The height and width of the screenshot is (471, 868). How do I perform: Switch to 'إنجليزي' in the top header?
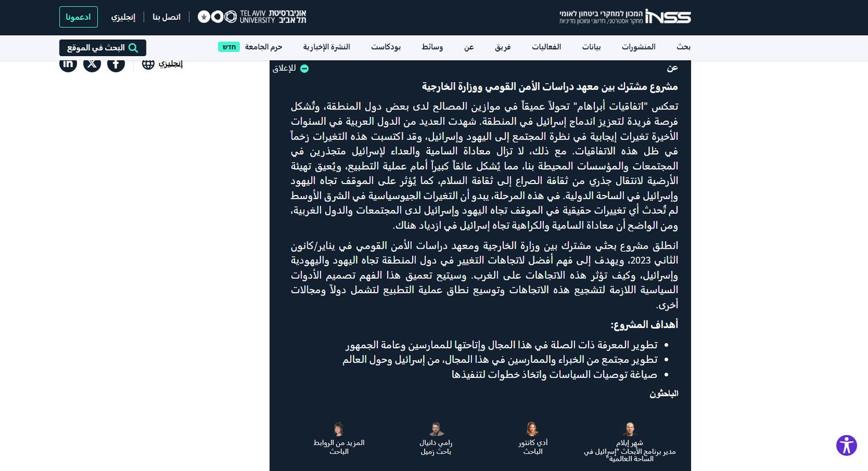[123, 17]
